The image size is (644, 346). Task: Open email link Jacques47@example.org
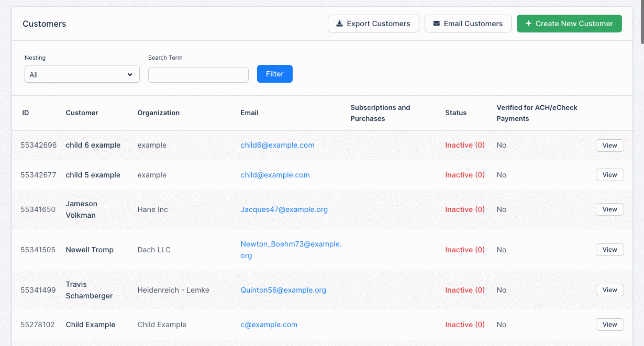[284, 209]
